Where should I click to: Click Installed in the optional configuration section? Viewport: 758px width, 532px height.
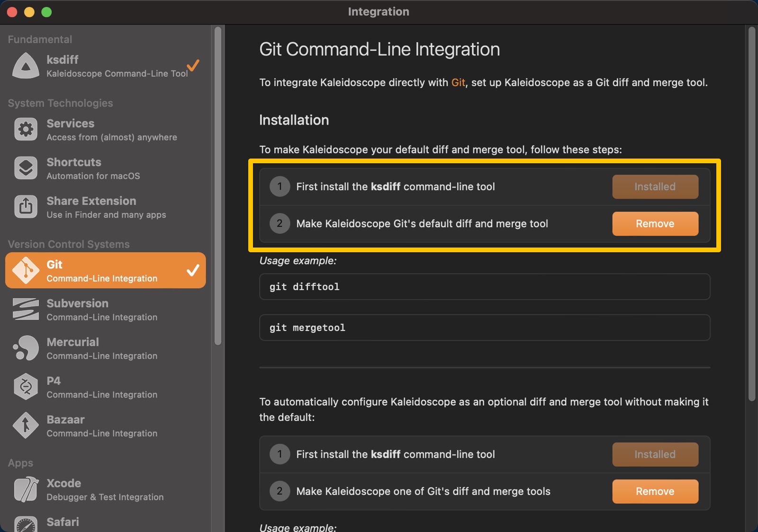(655, 454)
